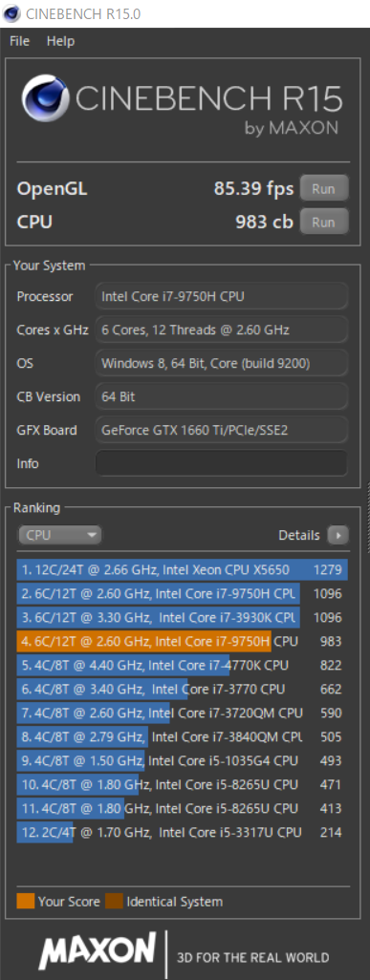Run the OpenGL benchmark
370x980 pixels.
click(324, 189)
